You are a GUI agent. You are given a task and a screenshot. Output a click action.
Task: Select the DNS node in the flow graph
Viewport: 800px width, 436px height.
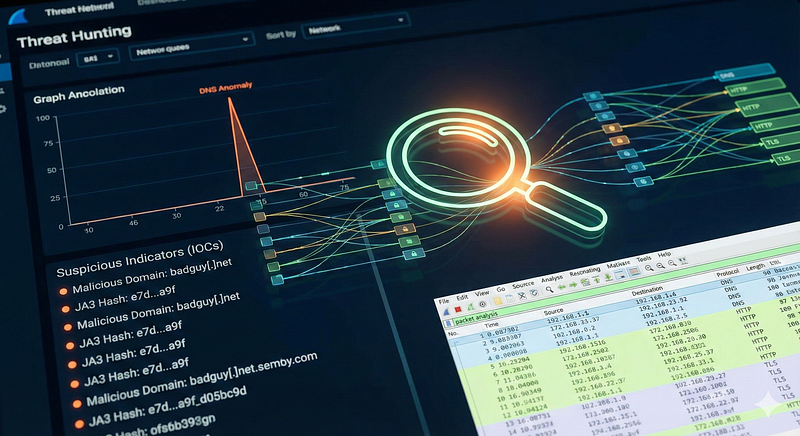[x=745, y=72]
